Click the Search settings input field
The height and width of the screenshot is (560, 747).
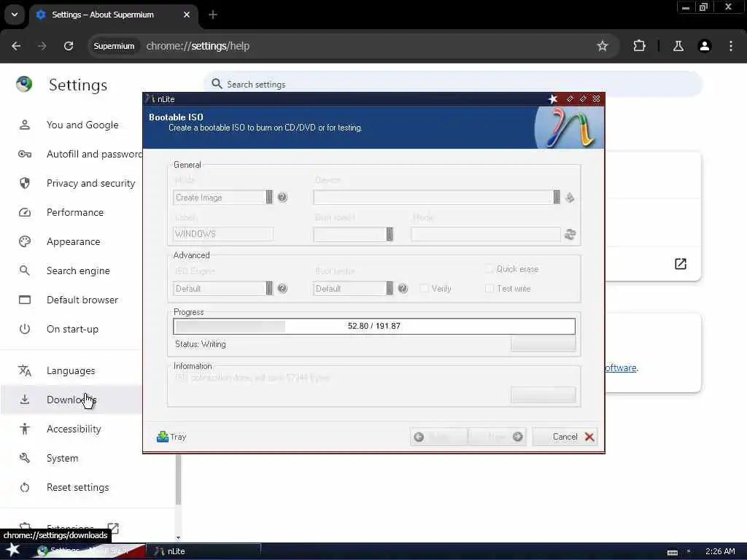tap(452, 85)
